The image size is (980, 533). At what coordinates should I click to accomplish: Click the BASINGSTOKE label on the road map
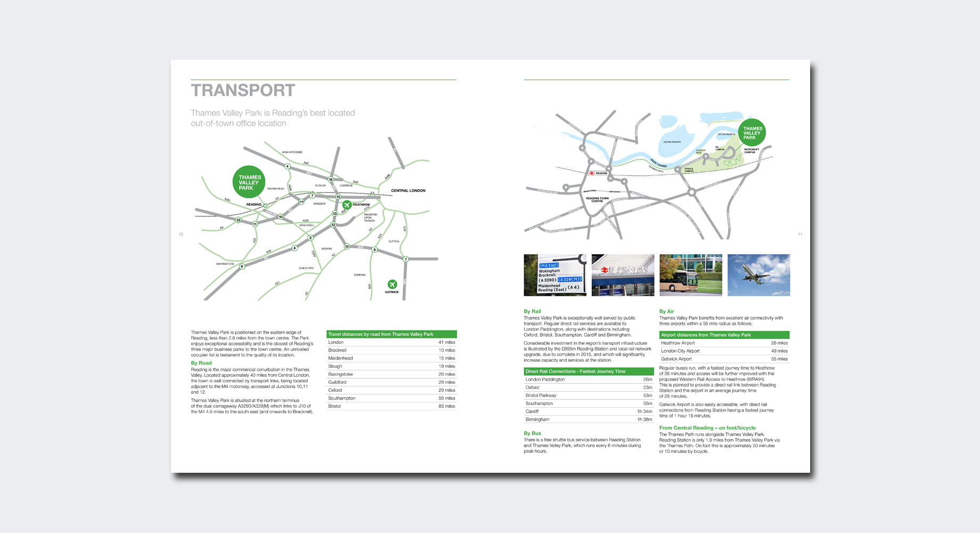[225, 264]
